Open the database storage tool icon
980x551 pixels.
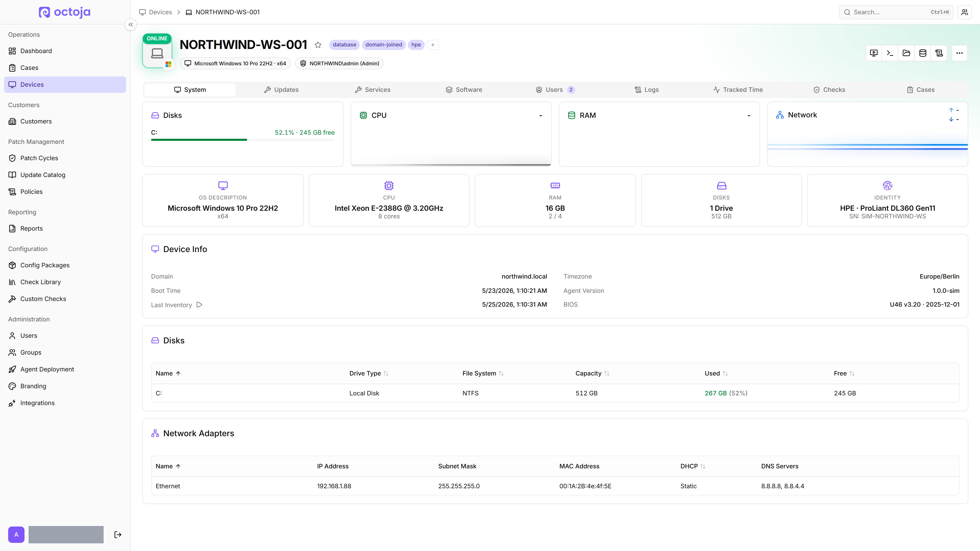pos(923,53)
